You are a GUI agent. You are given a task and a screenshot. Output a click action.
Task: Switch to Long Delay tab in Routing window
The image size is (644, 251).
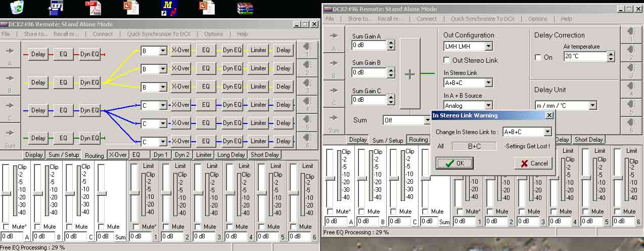click(x=232, y=155)
